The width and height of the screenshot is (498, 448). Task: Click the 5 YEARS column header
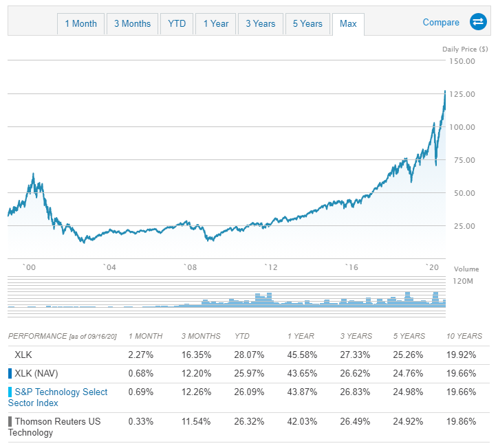[x=409, y=336]
